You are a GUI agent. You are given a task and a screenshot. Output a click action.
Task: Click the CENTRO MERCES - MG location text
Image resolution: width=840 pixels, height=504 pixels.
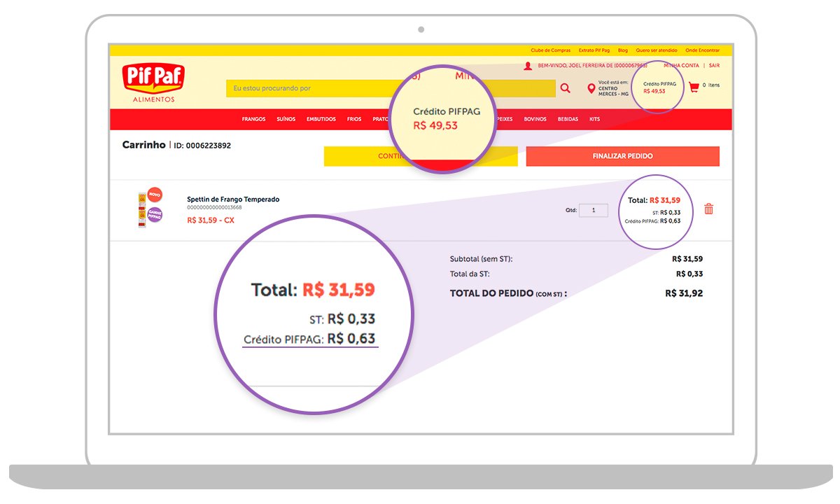click(x=614, y=91)
